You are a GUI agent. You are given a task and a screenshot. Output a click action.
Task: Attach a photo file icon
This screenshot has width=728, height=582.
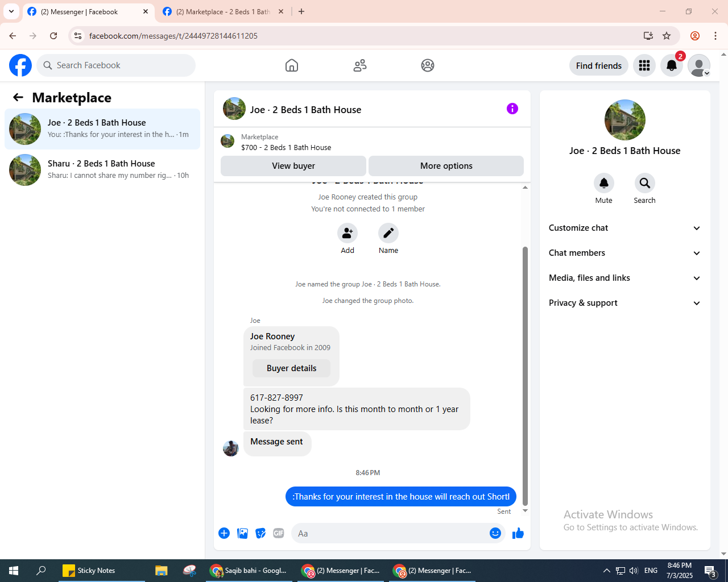242,533
